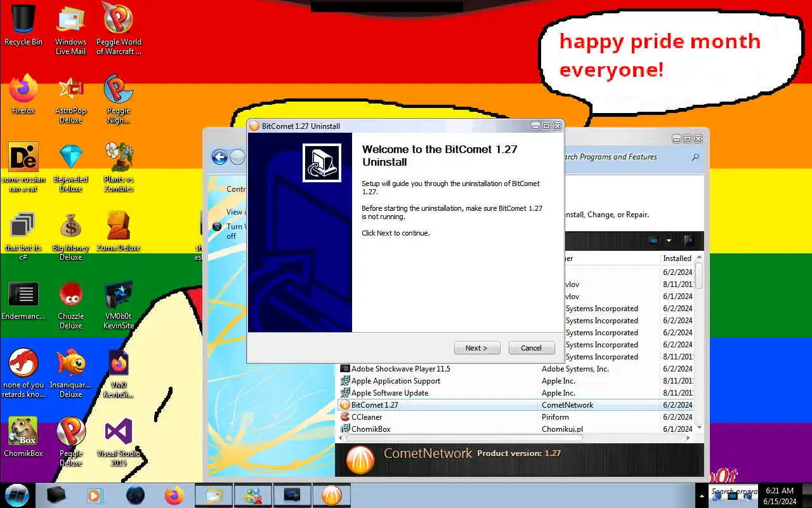
Task: Click the BitComet logo in details pane
Action: [x=361, y=460]
